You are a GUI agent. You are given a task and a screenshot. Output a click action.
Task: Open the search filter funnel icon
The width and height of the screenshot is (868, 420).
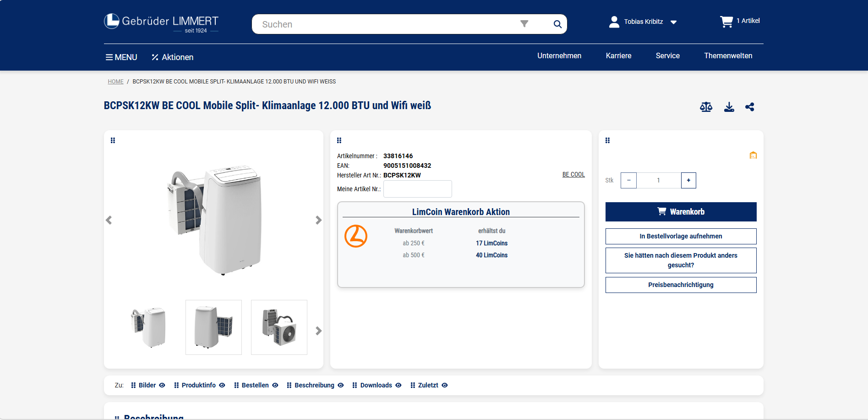point(524,24)
